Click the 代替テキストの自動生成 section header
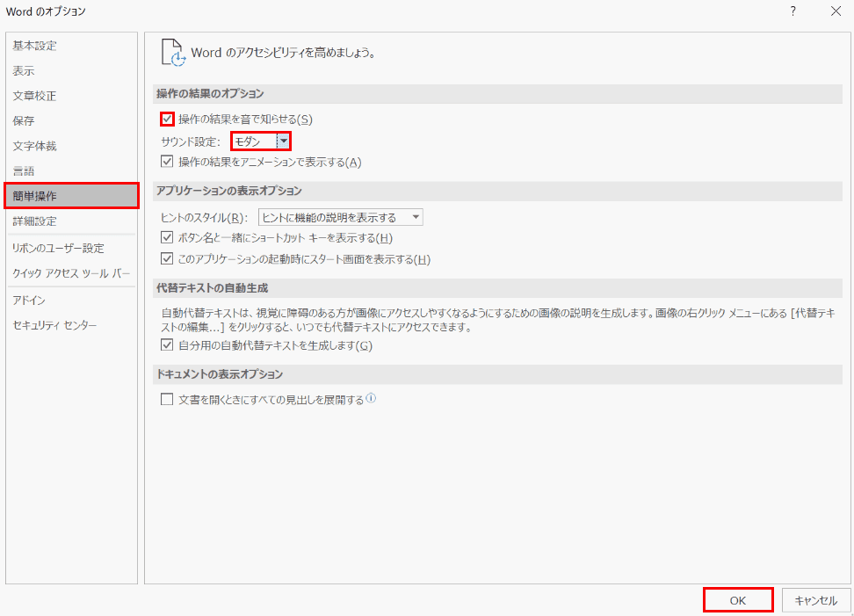This screenshot has width=854, height=616. click(497, 288)
